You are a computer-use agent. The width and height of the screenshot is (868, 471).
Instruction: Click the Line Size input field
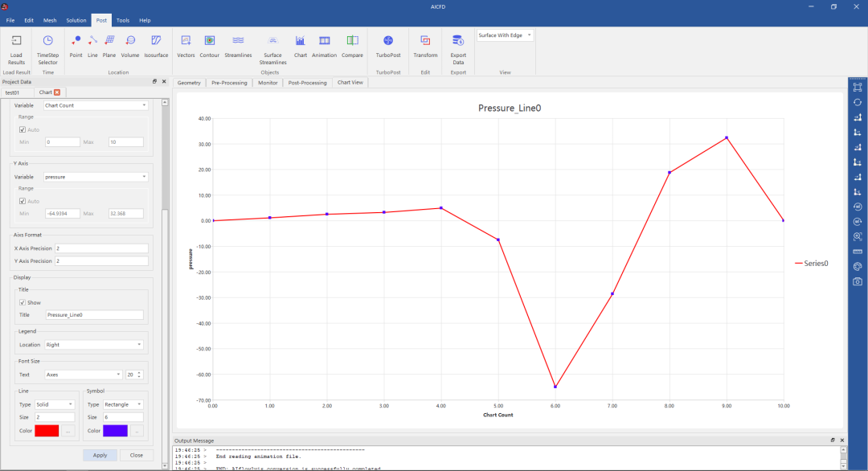pyautogui.click(x=55, y=417)
